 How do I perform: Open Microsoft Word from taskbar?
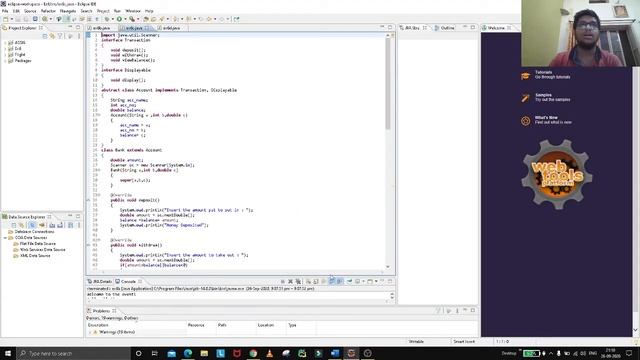(335, 353)
